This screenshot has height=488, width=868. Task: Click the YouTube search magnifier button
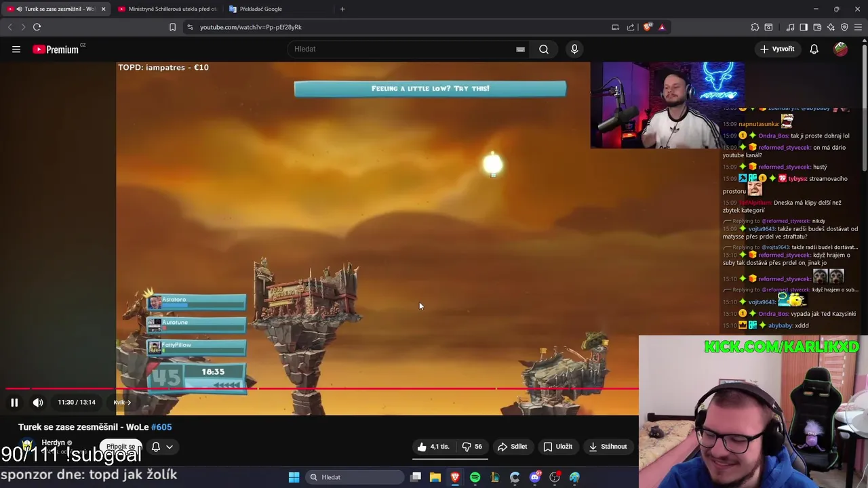(544, 49)
